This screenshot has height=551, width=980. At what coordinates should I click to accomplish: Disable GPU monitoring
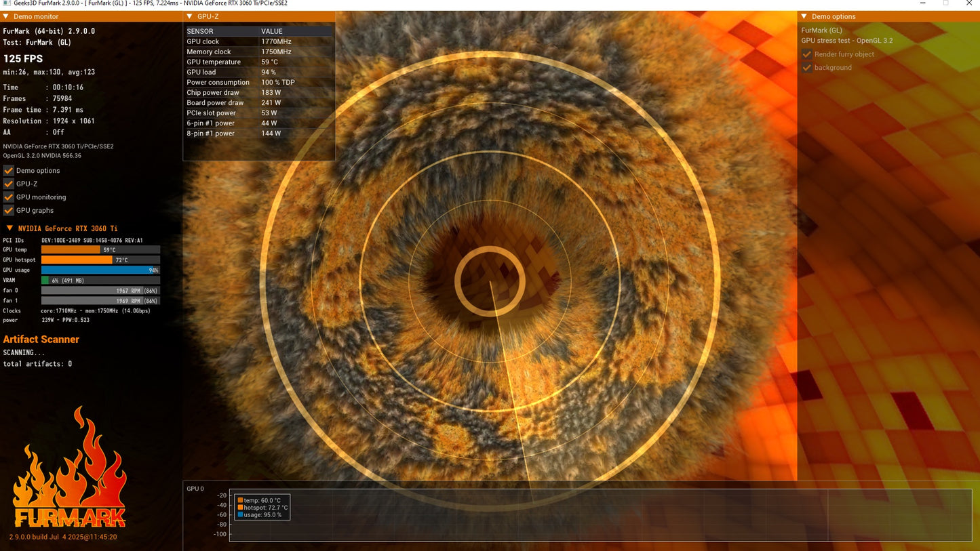click(x=8, y=197)
